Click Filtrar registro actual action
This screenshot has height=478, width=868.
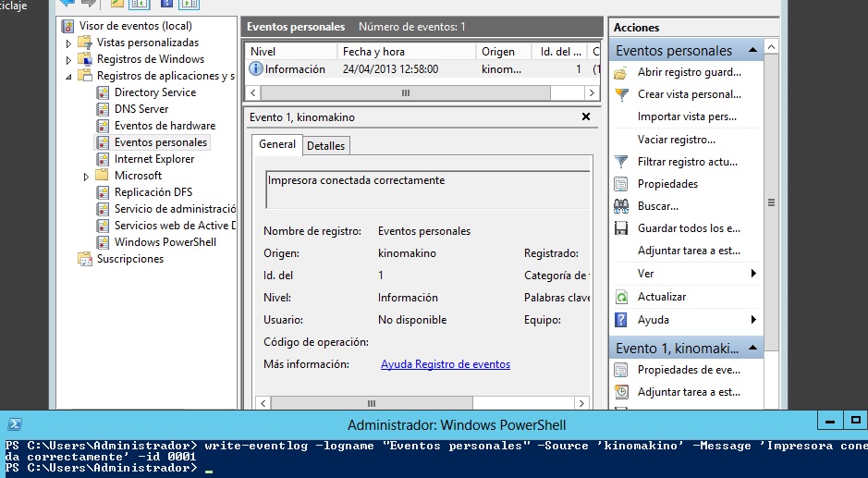[x=689, y=162]
